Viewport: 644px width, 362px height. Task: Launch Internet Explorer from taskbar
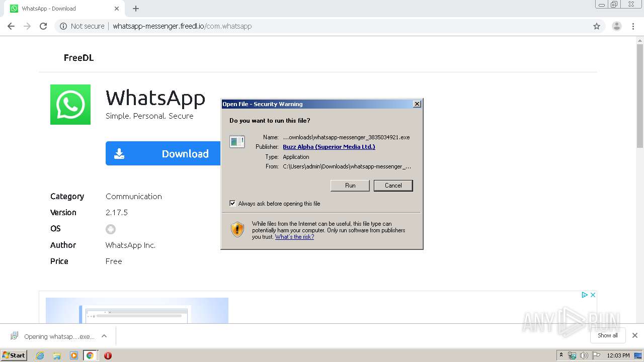pyautogui.click(x=40, y=355)
